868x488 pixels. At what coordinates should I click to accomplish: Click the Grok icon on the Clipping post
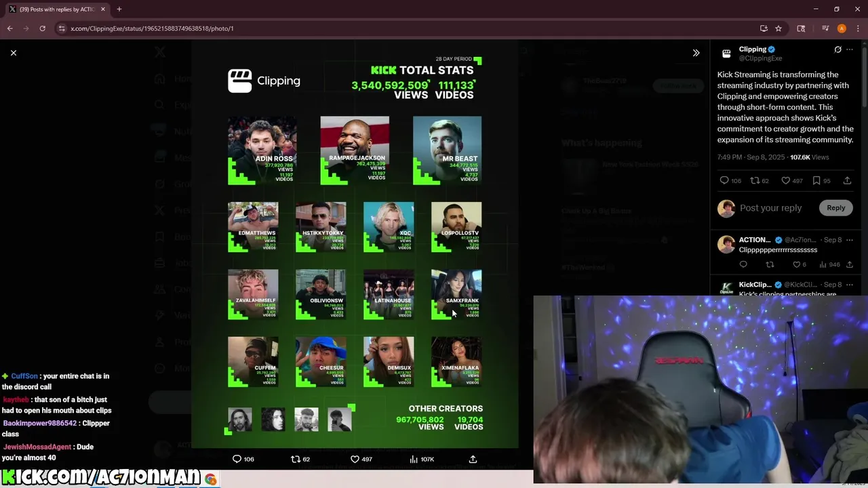[837, 49]
